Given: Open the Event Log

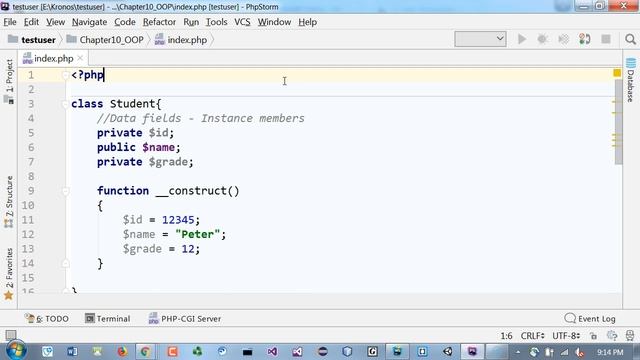Looking at the screenshot, I should pos(590,319).
